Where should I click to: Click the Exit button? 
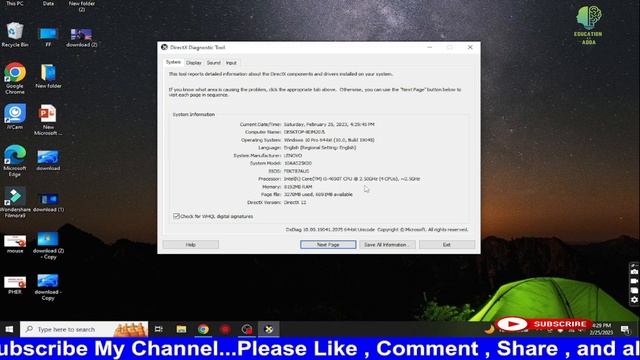(447, 244)
